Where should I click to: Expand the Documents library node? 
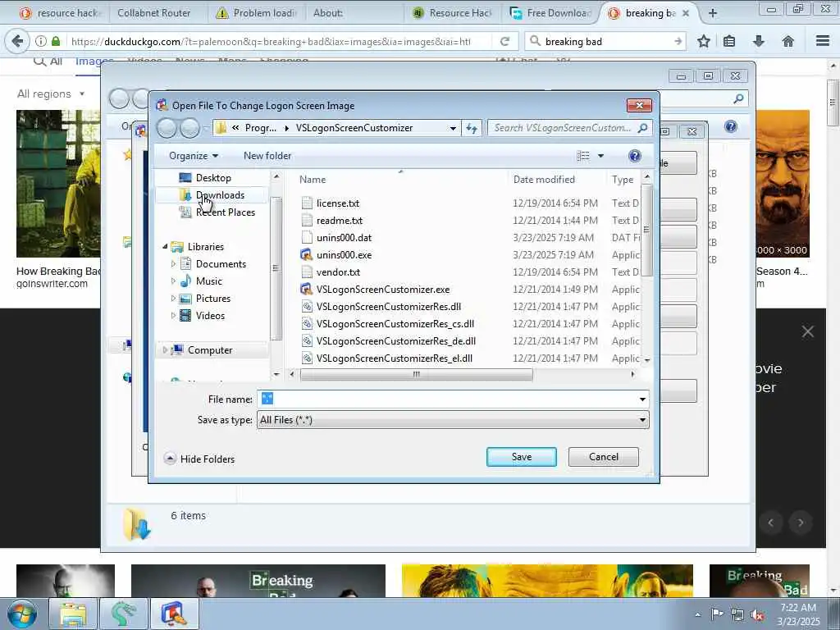[173, 263]
